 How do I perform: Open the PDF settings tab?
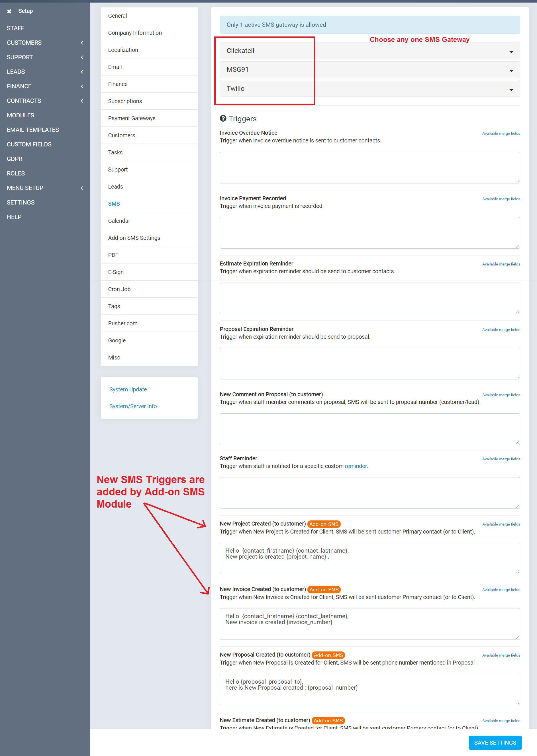149,255
